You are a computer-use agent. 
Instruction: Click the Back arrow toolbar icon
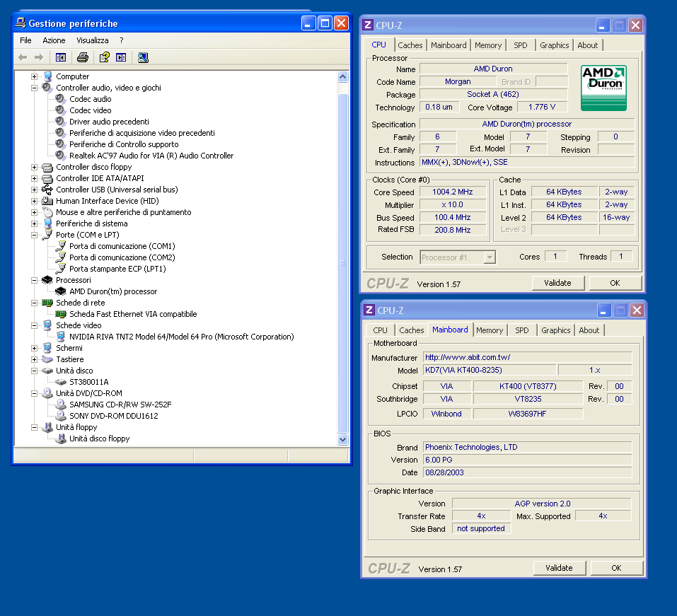23,57
